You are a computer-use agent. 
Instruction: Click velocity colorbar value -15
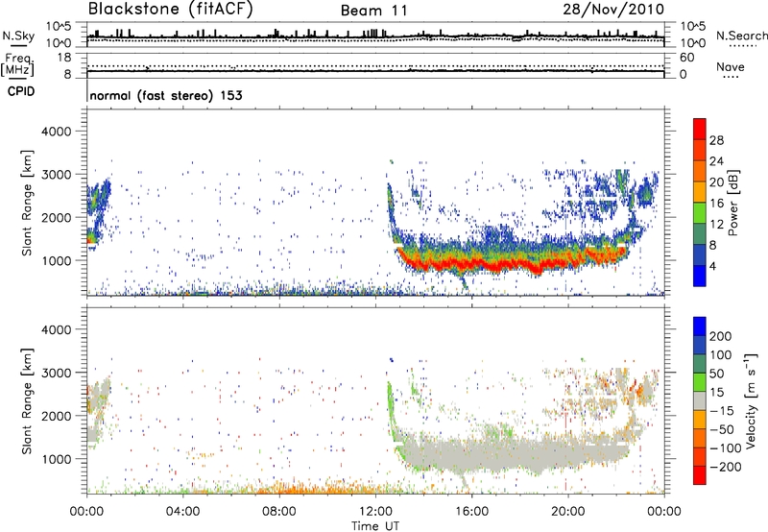pyautogui.click(x=722, y=410)
